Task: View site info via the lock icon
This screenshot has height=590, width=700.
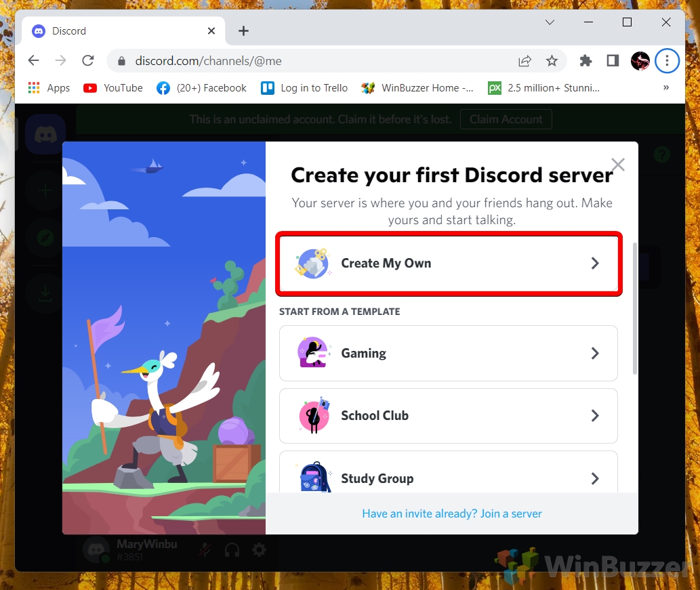Action: click(121, 61)
